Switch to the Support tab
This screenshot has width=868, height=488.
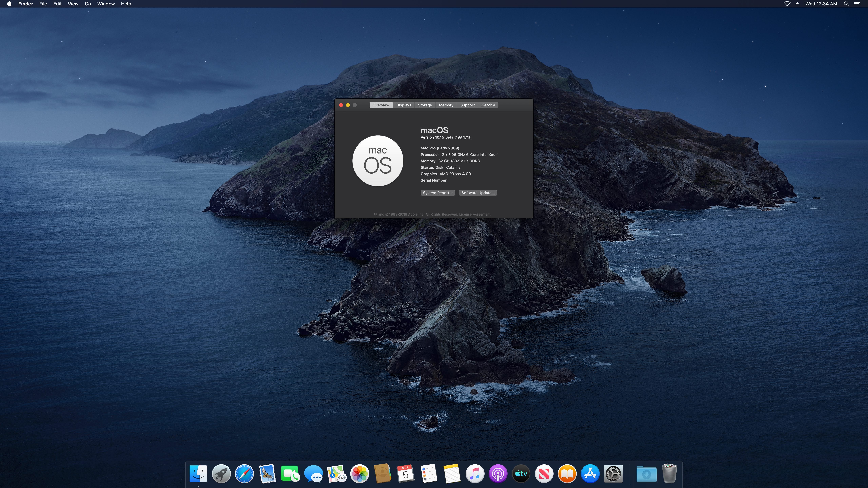click(467, 105)
